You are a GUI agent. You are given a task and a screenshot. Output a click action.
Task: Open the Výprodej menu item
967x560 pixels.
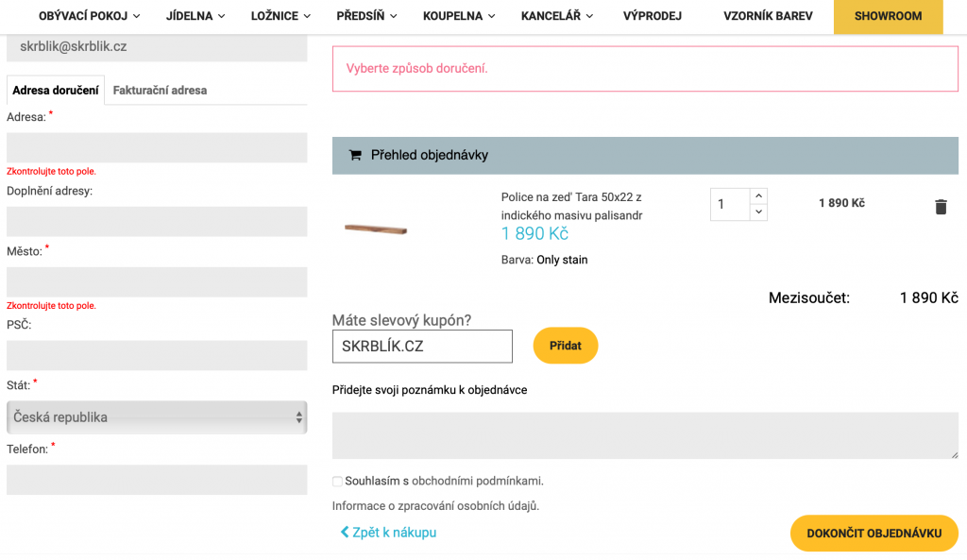[x=652, y=16]
